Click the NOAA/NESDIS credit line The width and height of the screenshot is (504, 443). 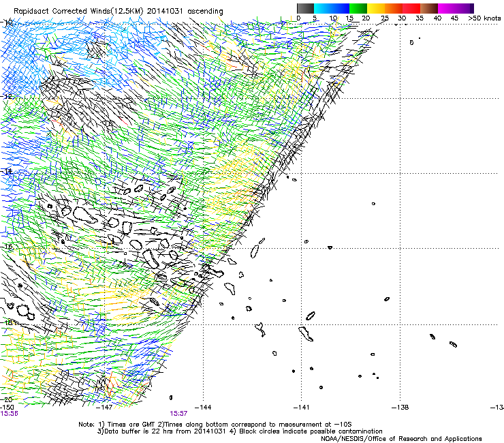click(x=401, y=439)
